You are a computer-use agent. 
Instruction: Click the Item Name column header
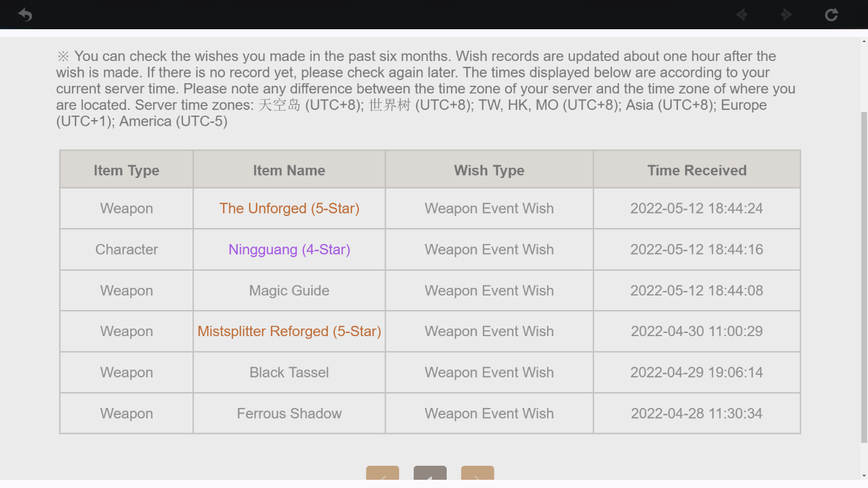tap(289, 170)
